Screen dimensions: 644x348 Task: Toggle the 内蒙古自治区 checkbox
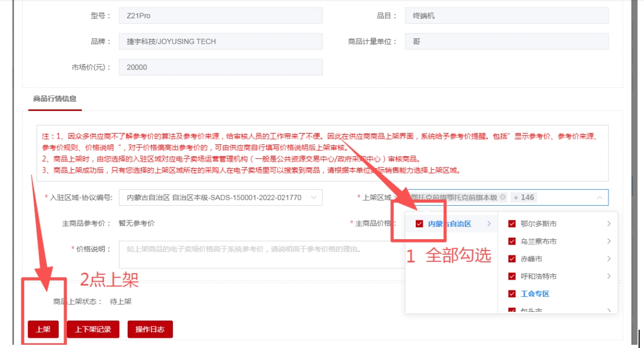[419, 224]
